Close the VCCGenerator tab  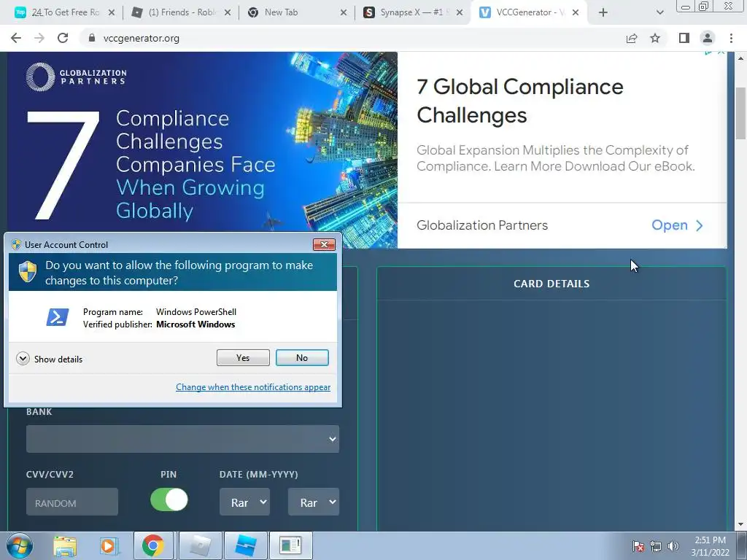tap(576, 13)
